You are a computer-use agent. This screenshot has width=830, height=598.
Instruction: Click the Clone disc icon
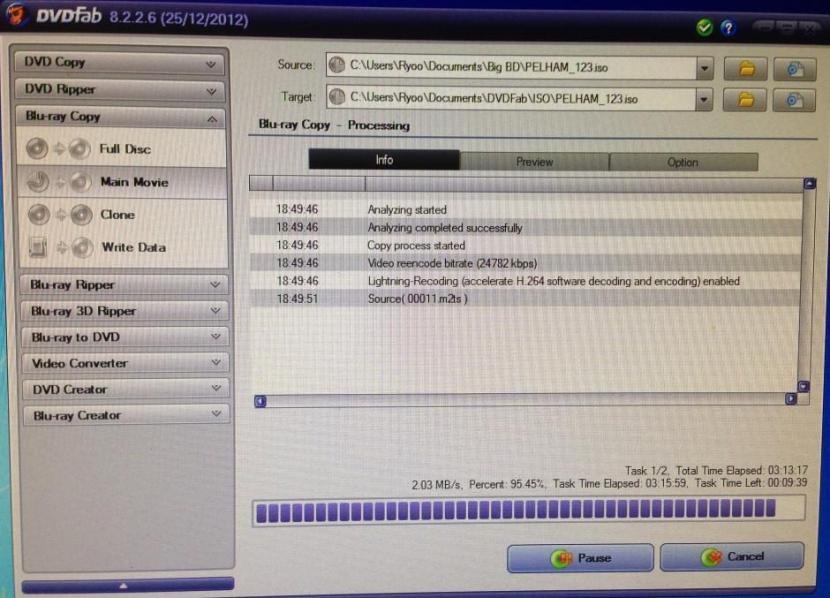click(x=60, y=214)
